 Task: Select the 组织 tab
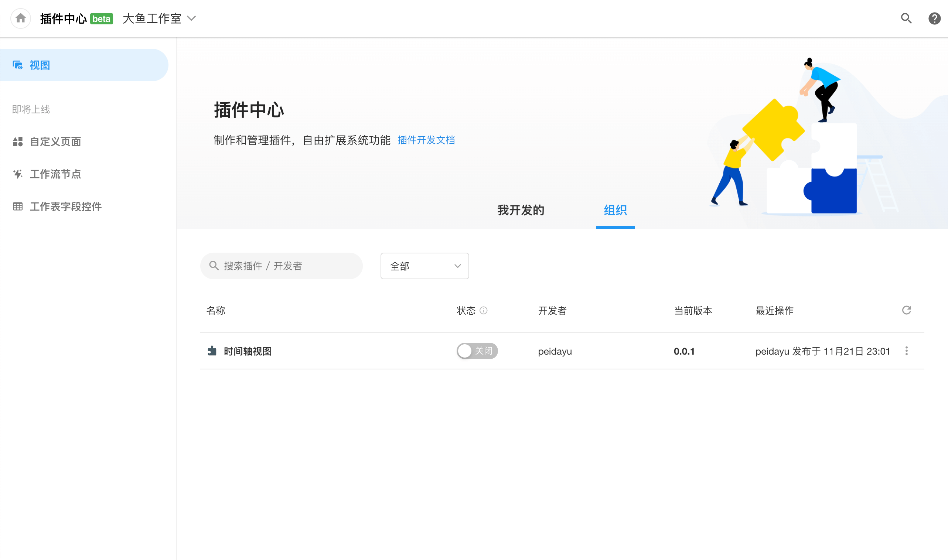point(615,210)
